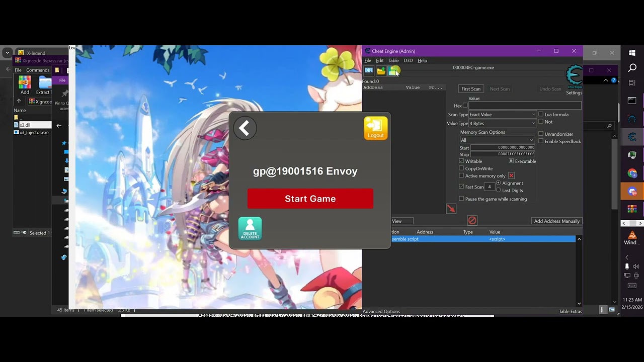
Task: Click the First Scan button
Action: pyautogui.click(x=471, y=89)
